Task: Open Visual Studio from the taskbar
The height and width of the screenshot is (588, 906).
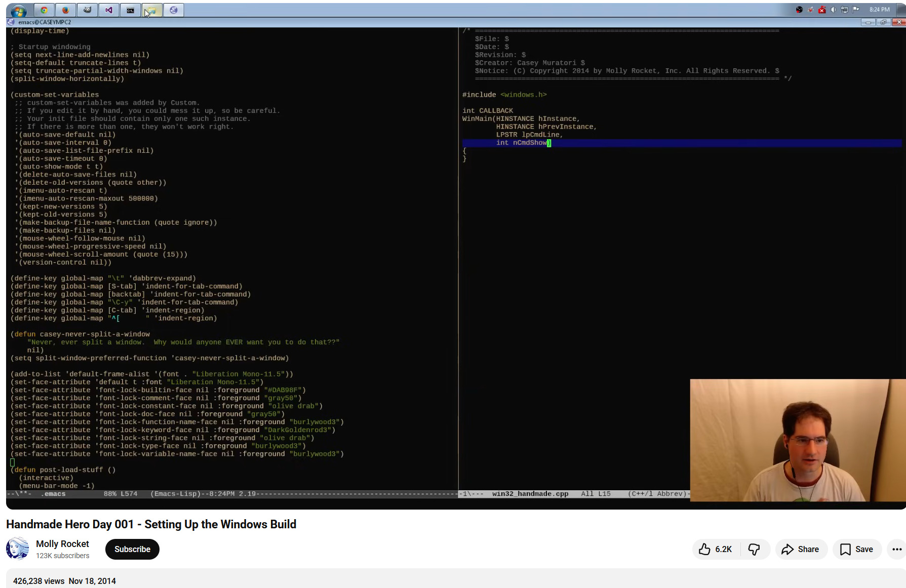Action: pyautogui.click(x=108, y=10)
